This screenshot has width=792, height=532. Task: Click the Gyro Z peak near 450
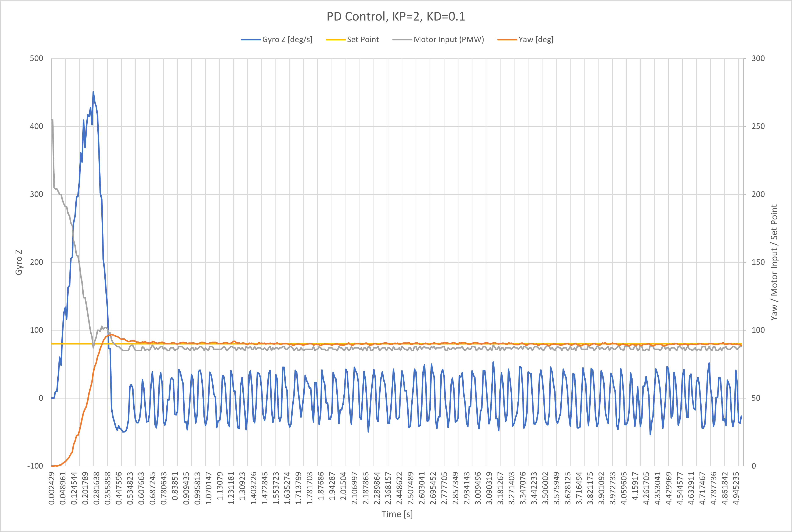(x=93, y=92)
